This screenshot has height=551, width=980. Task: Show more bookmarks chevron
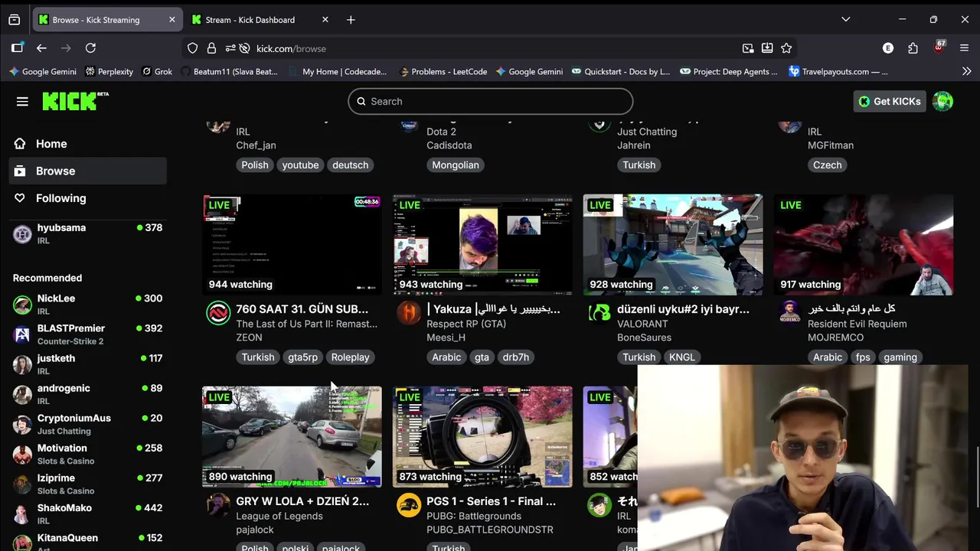[966, 71]
